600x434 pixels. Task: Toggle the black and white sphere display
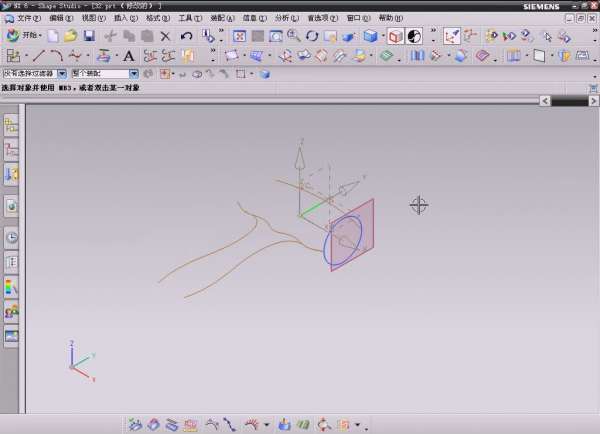(x=414, y=36)
